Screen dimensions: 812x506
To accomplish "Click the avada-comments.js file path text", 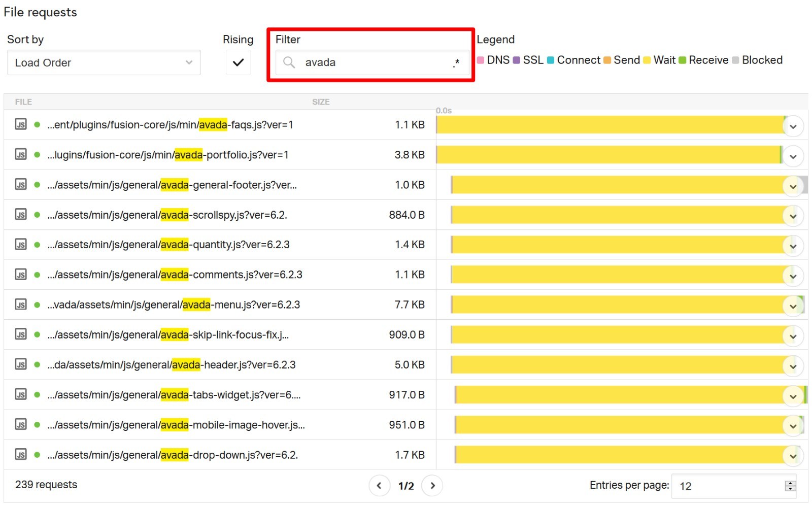I will click(x=175, y=275).
